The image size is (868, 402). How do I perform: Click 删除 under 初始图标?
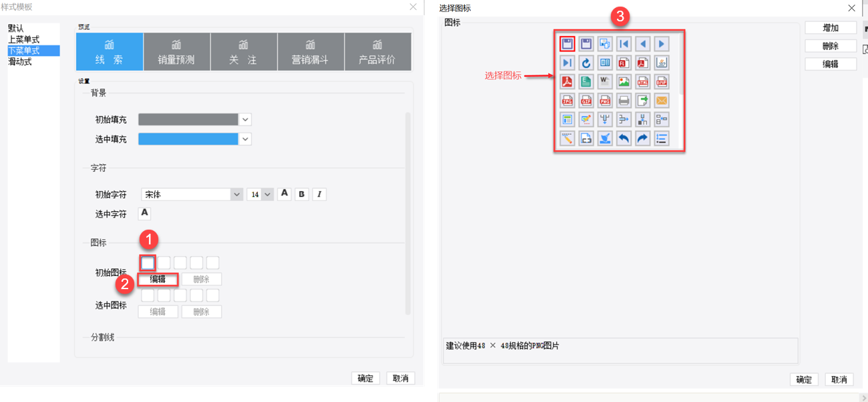pyautogui.click(x=201, y=279)
